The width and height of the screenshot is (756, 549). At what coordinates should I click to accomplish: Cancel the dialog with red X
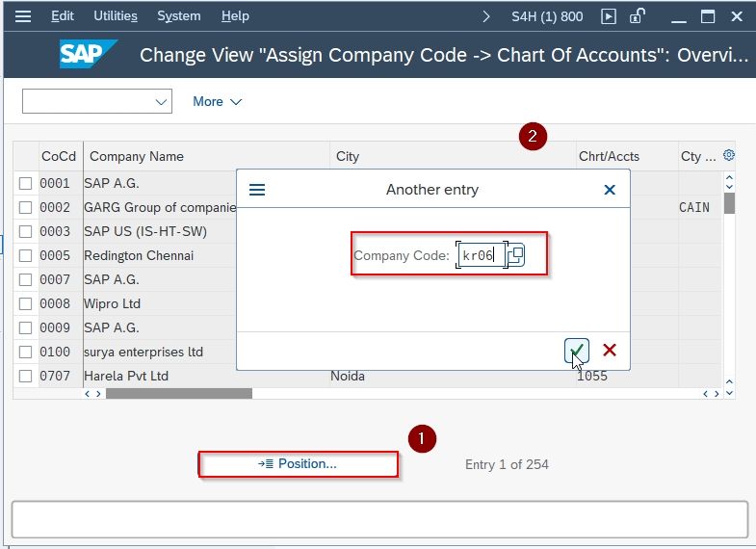[610, 350]
